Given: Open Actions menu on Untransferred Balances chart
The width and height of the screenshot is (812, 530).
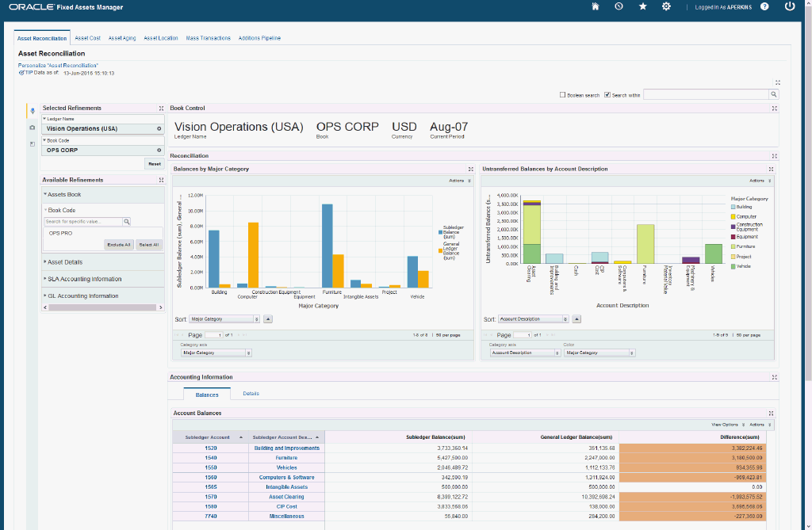Looking at the screenshot, I should coord(760,181).
